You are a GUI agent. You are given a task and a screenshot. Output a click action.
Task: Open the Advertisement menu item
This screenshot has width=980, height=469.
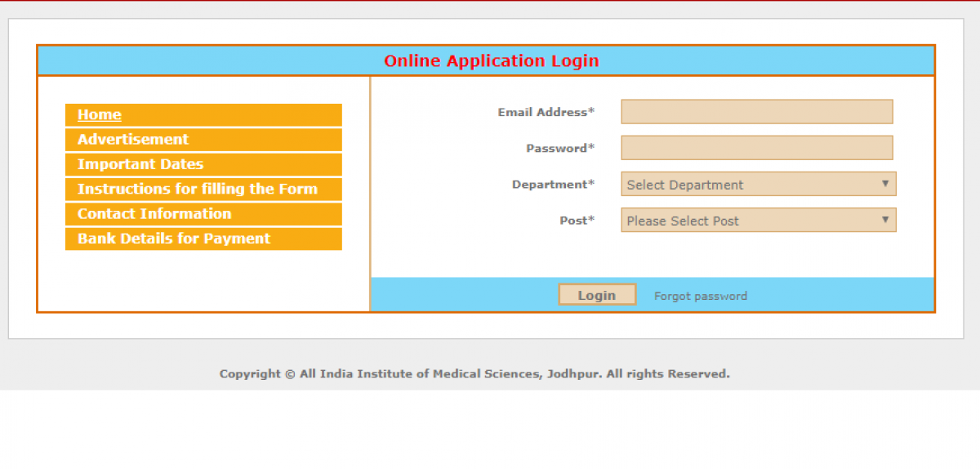(133, 140)
